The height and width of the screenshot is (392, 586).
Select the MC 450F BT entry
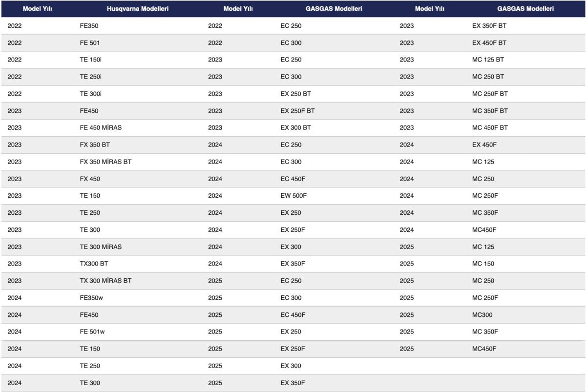490,128
